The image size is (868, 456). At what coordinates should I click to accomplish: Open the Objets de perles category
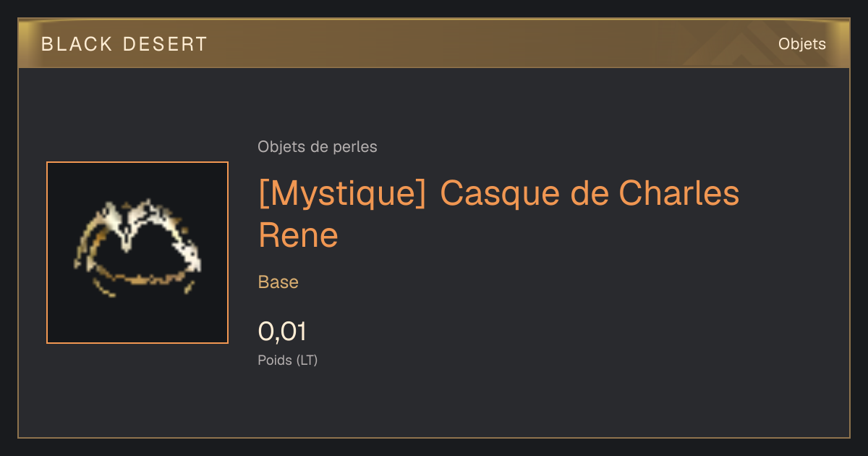318,147
